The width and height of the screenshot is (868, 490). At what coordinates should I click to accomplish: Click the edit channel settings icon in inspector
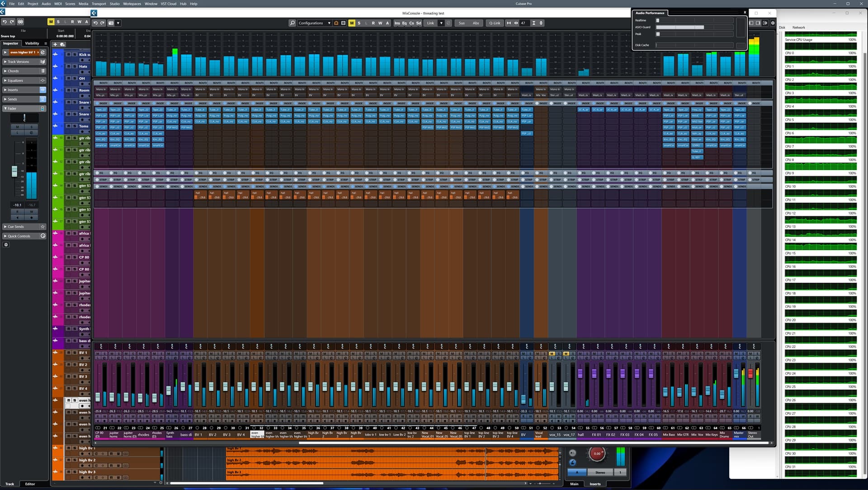click(x=43, y=52)
